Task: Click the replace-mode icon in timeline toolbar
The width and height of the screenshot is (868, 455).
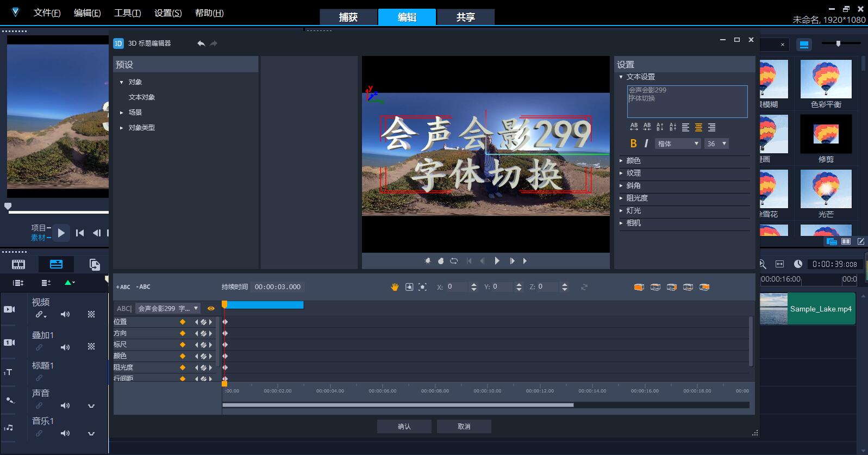Action: click(95, 265)
